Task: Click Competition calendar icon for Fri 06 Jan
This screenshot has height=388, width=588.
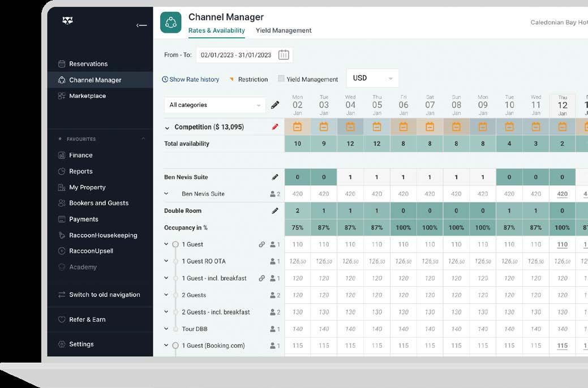Action: [x=403, y=127]
